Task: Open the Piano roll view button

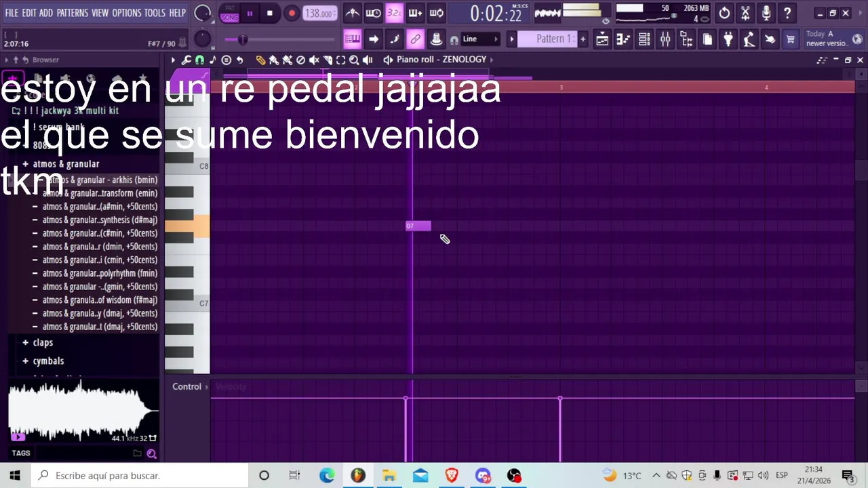Action: 623,39
